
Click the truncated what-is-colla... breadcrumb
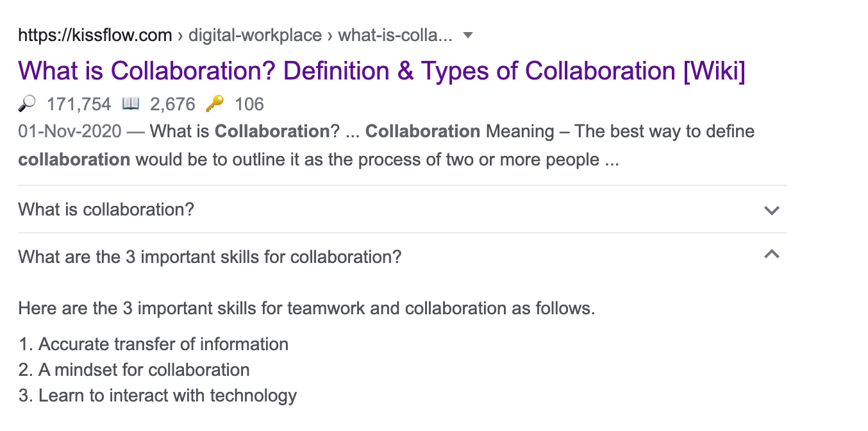395,35
